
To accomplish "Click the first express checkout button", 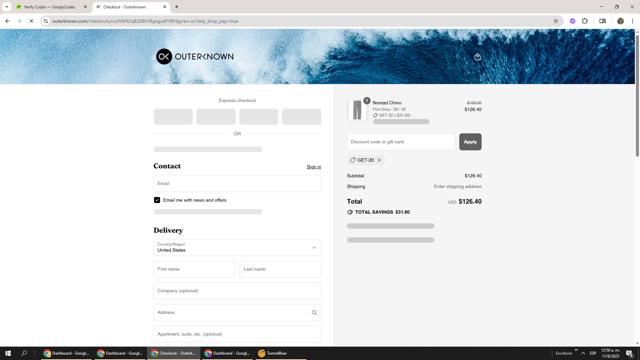I will [x=173, y=116].
